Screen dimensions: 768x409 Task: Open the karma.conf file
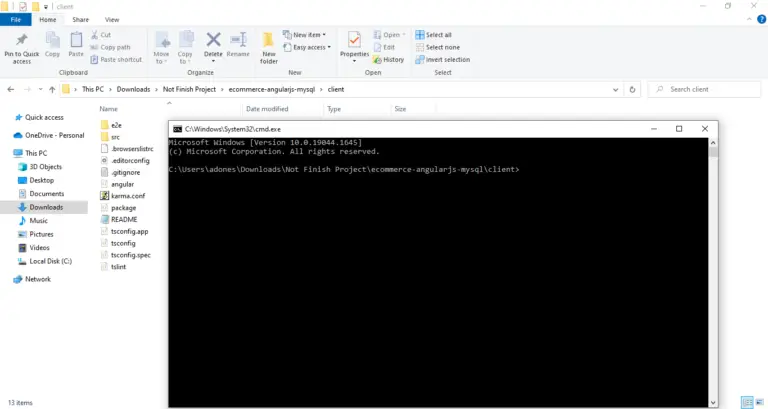tap(122, 196)
